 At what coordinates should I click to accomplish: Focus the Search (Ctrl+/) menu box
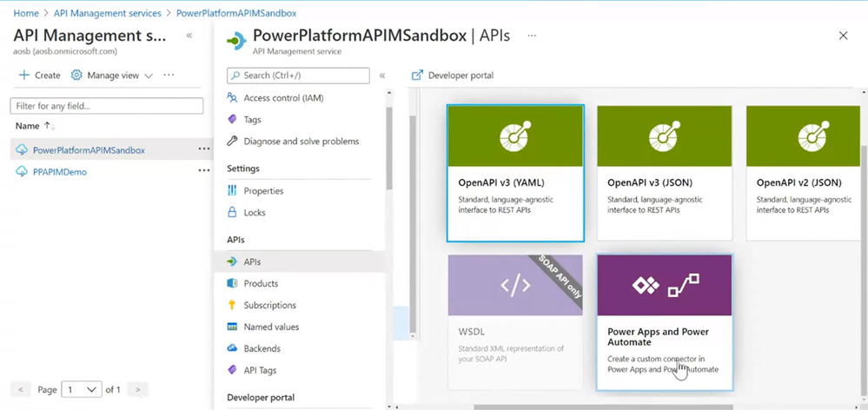point(298,76)
